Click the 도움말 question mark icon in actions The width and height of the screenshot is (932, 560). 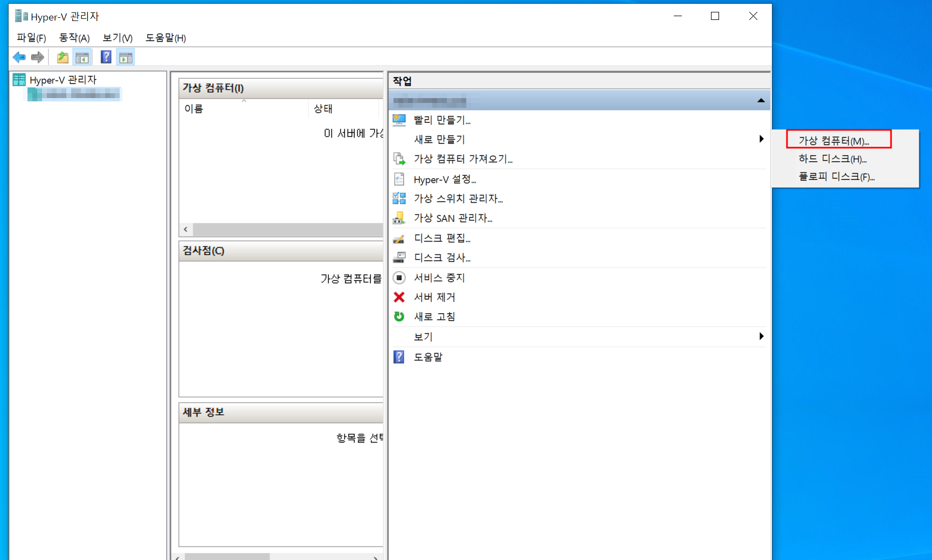pyautogui.click(x=399, y=357)
